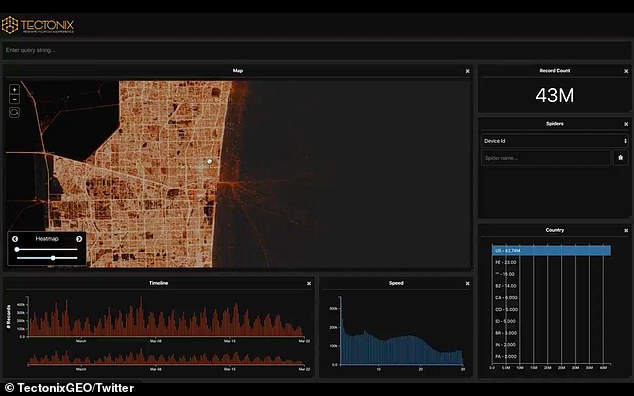Adjust the upper Heatmap slider handle
The width and height of the screenshot is (634, 396).
(17, 250)
